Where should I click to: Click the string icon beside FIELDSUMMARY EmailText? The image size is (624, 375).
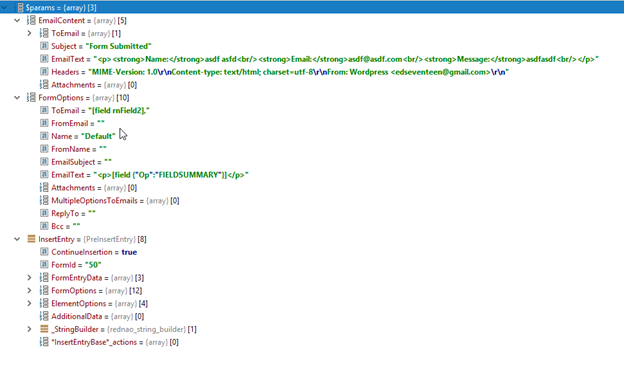[44, 175]
